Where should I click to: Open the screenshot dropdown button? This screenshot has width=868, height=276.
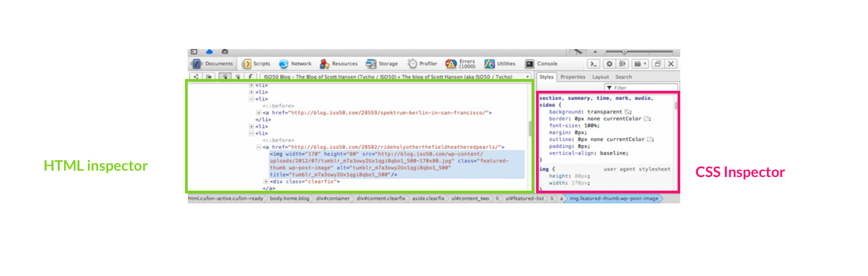click(640, 64)
